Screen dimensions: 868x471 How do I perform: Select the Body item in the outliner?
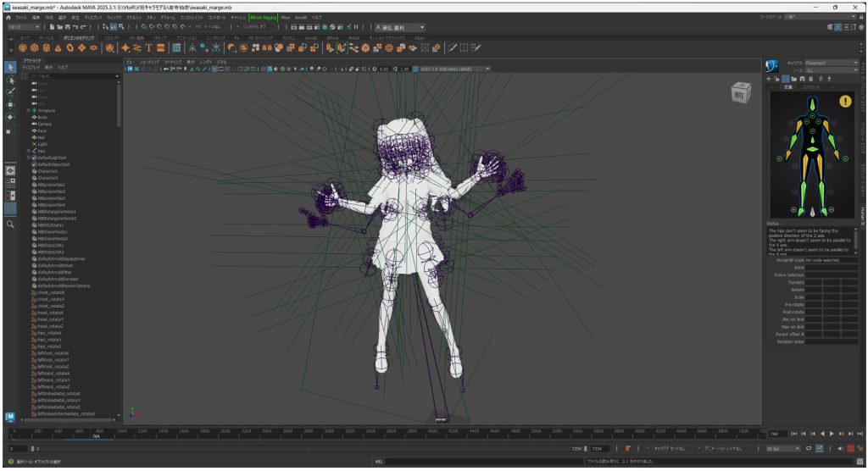(42, 117)
